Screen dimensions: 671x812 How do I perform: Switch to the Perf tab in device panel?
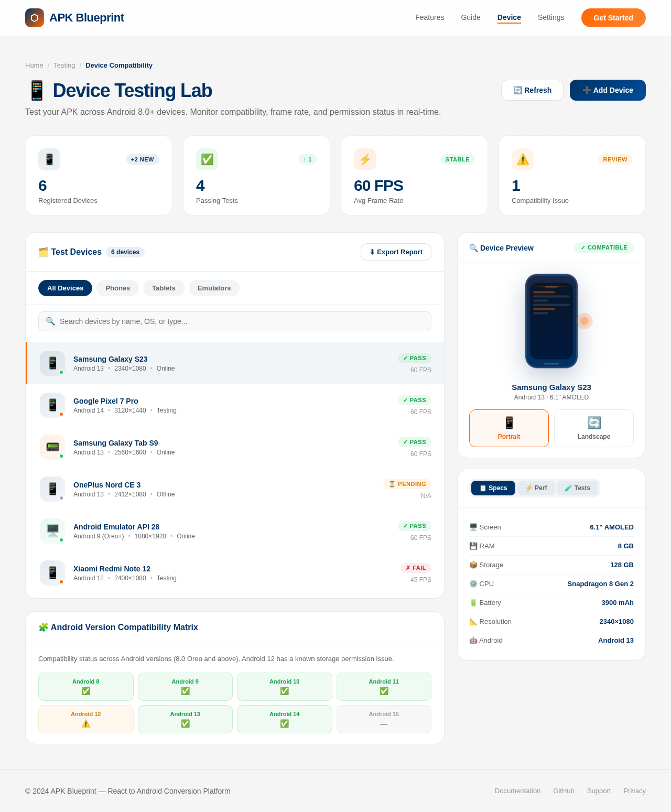point(536,488)
